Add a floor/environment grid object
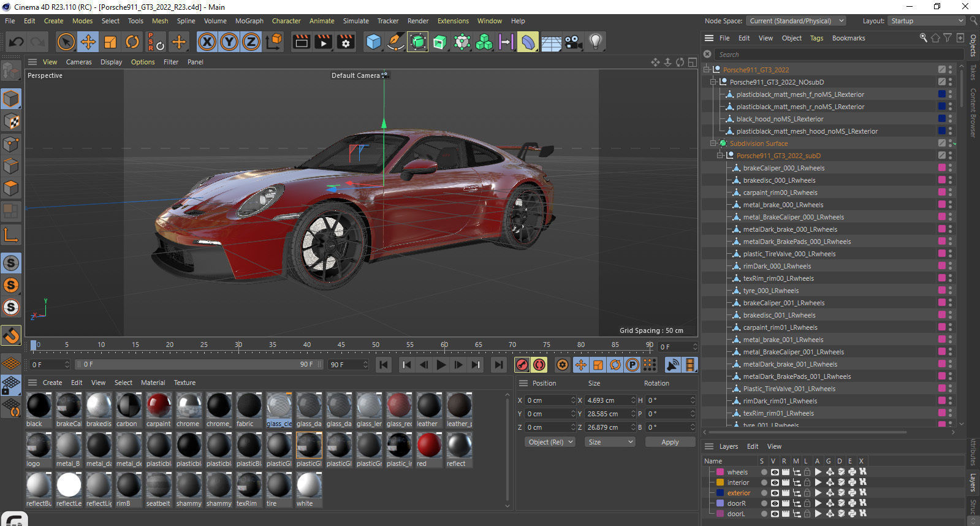 (x=551, y=42)
